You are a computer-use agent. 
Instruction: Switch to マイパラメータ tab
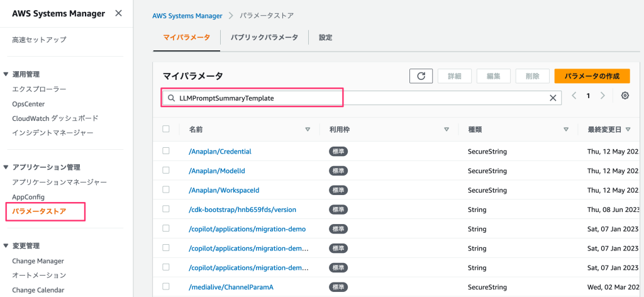pos(186,37)
